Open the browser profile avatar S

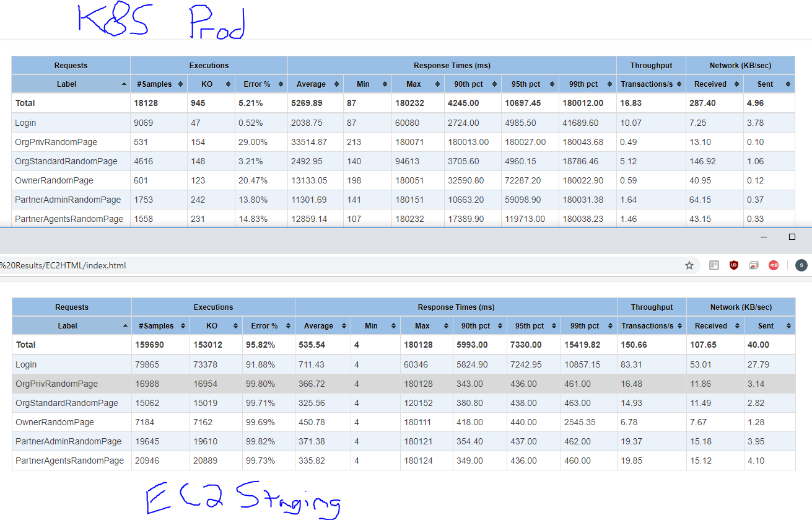[x=801, y=265]
